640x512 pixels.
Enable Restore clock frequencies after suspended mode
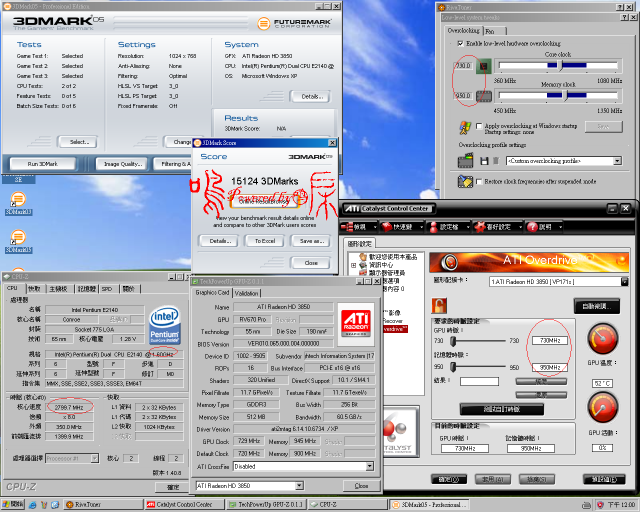479,181
